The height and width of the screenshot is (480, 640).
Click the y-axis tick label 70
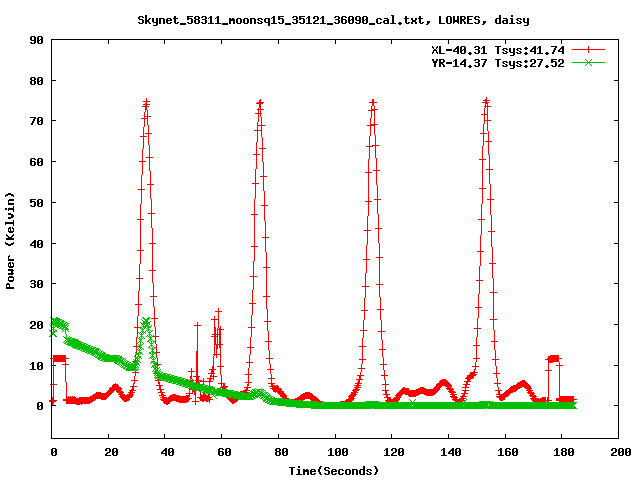point(36,121)
